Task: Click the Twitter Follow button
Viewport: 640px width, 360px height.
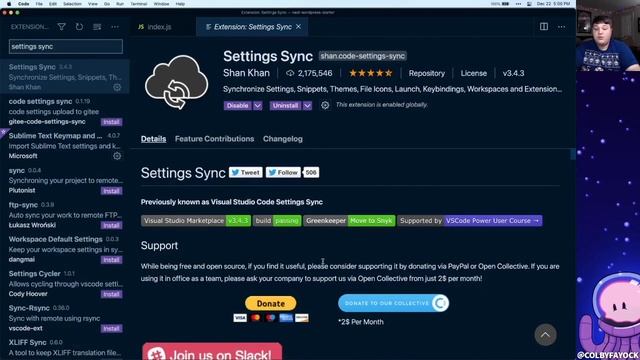Action: [283, 172]
